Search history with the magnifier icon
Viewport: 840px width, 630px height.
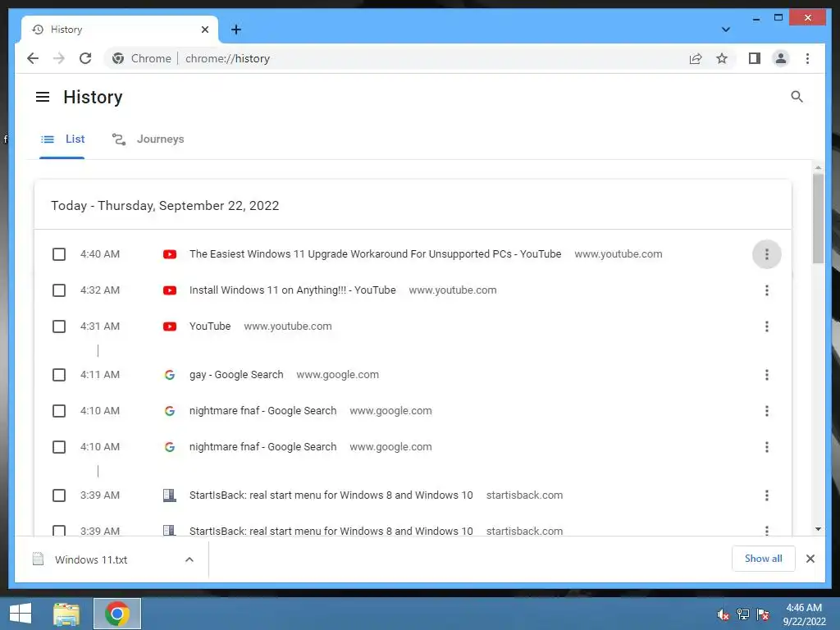click(x=797, y=97)
